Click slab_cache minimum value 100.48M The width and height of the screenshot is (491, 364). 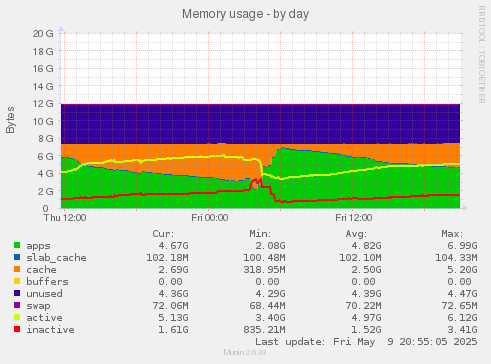click(264, 258)
